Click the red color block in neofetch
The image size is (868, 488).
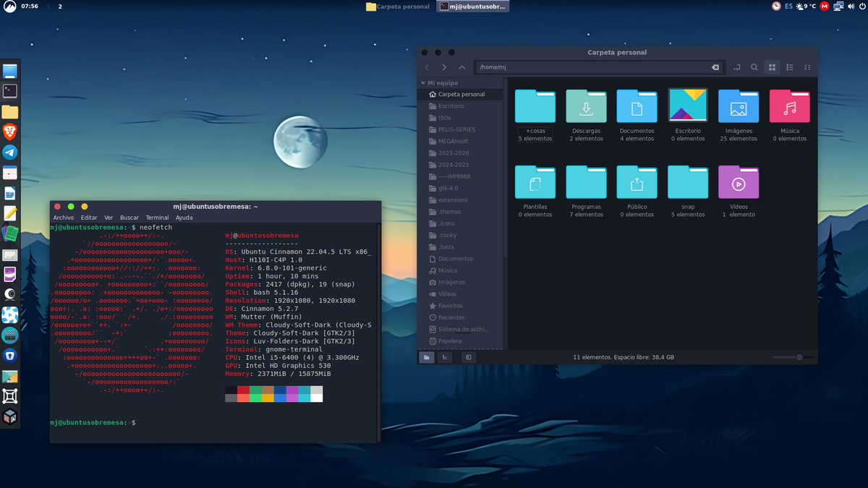pyautogui.click(x=244, y=390)
